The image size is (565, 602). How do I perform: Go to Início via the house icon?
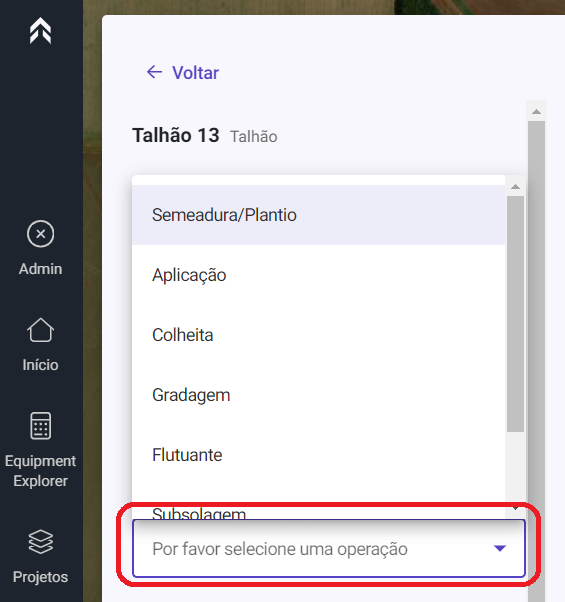coord(40,330)
